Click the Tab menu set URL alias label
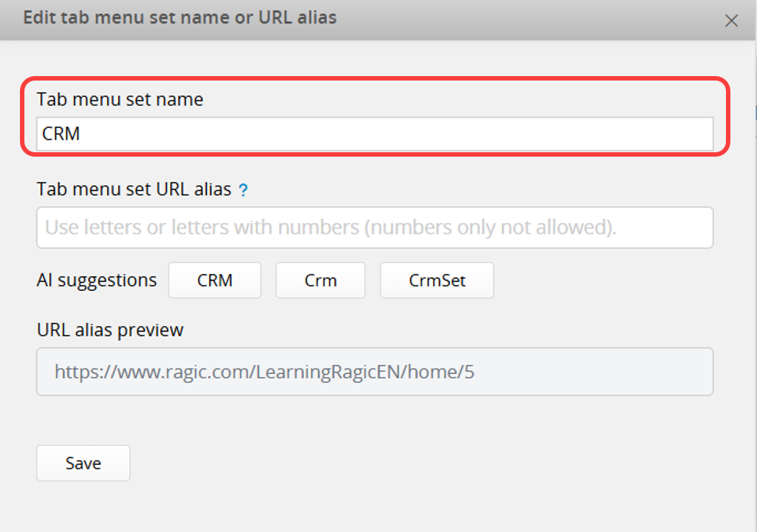 pos(134,189)
